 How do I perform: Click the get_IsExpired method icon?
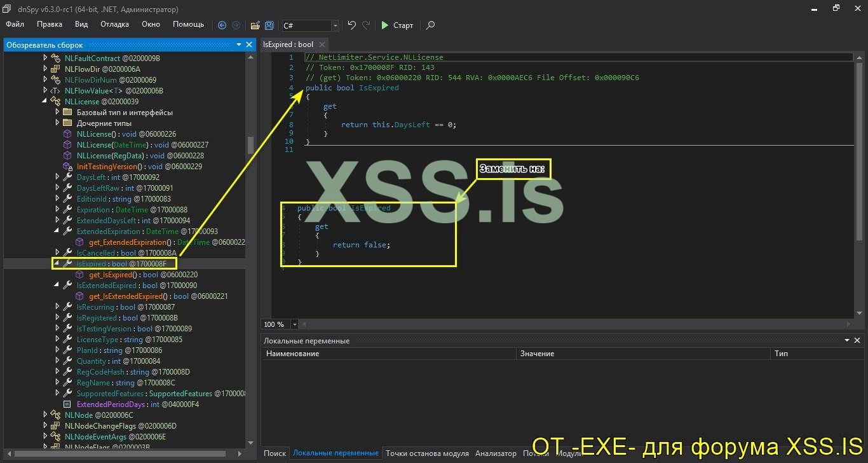79,274
